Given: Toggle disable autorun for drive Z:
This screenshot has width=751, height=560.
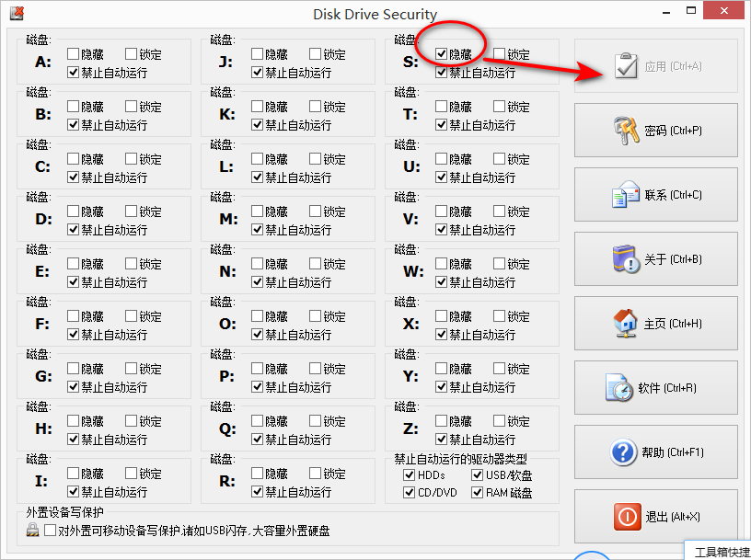Looking at the screenshot, I should 441,439.
